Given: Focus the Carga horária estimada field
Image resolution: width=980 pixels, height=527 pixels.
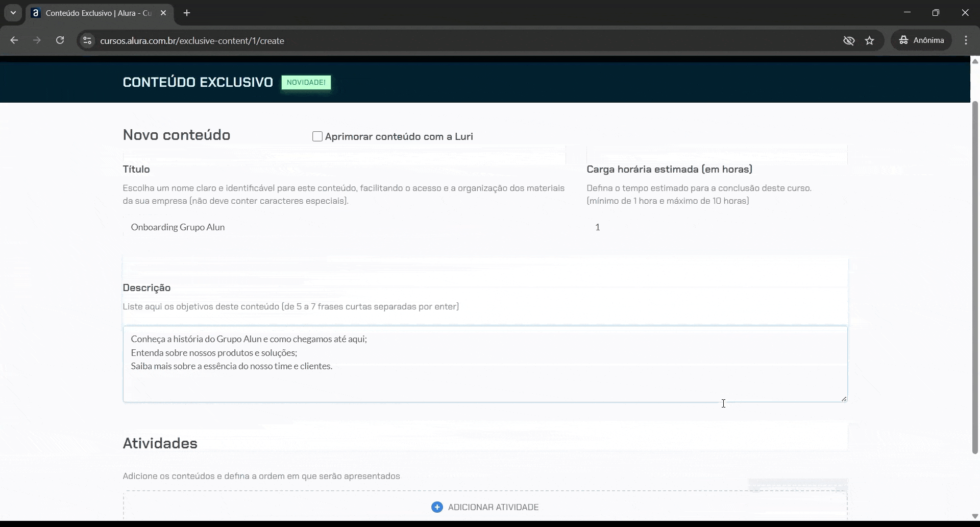Looking at the screenshot, I should click(x=717, y=227).
